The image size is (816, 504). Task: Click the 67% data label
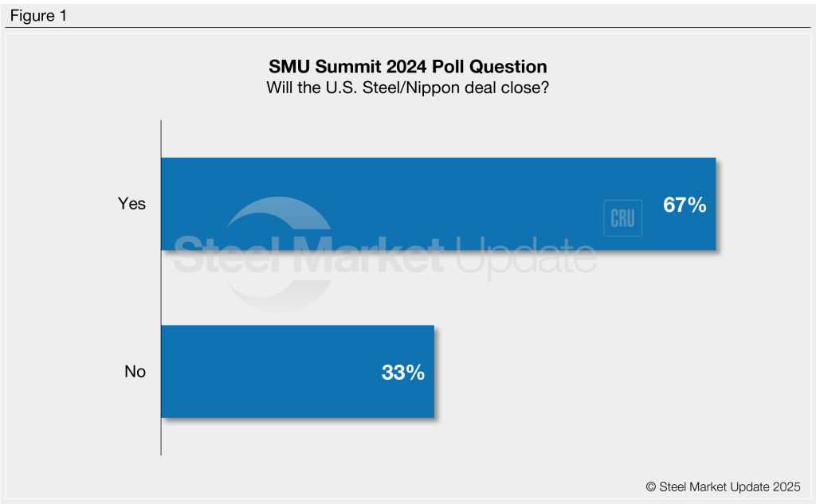pyautogui.click(x=685, y=205)
